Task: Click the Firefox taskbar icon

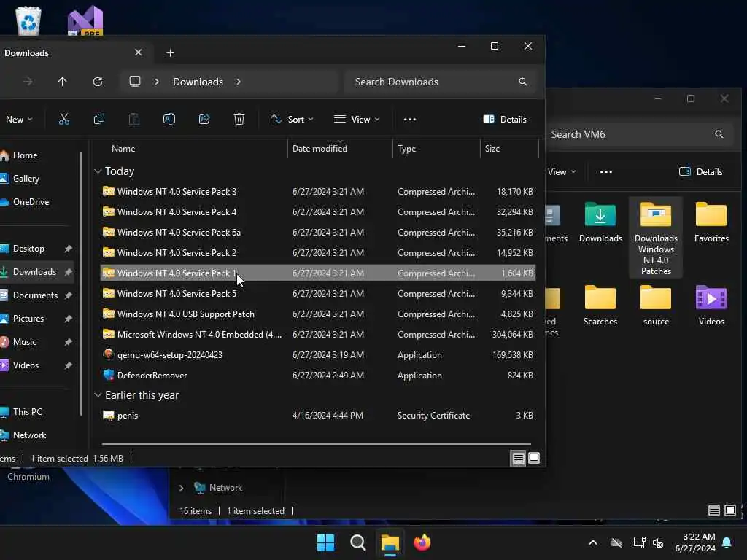Action: [x=422, y=542]
